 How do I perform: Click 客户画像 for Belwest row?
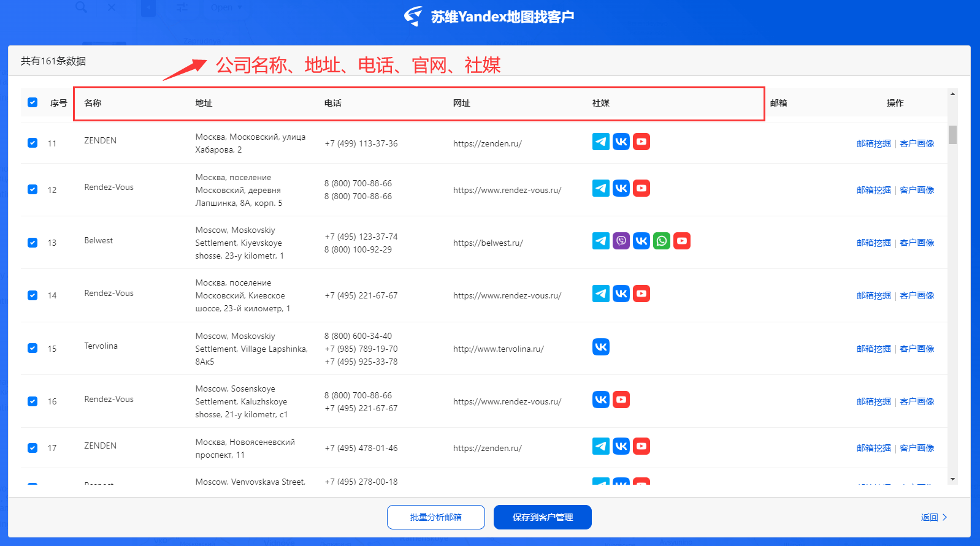click(x=917, y=243)
